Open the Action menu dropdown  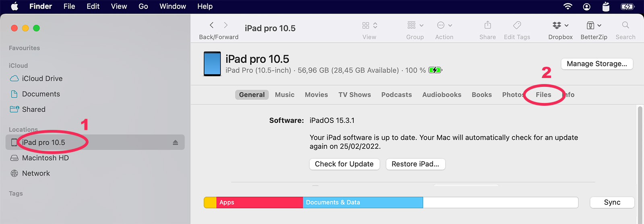(444, 25)
